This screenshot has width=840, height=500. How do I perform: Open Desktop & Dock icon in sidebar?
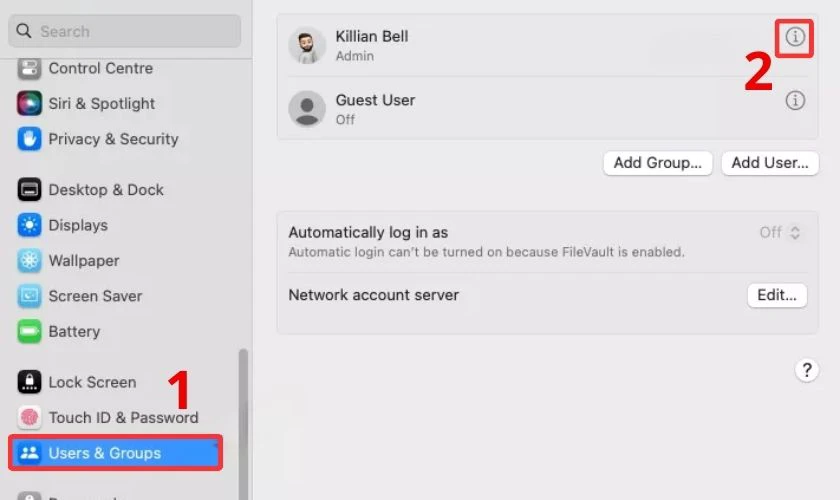[29, 190]
